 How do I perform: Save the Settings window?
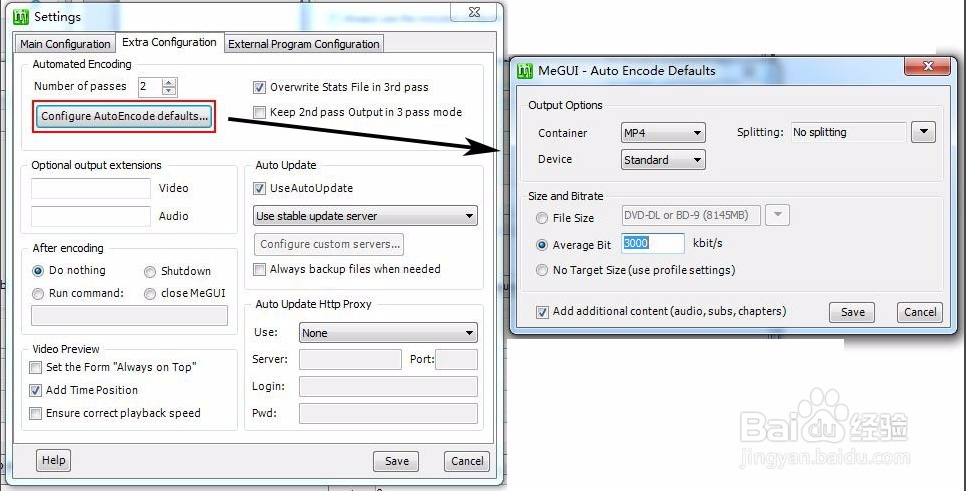(396, 461)
